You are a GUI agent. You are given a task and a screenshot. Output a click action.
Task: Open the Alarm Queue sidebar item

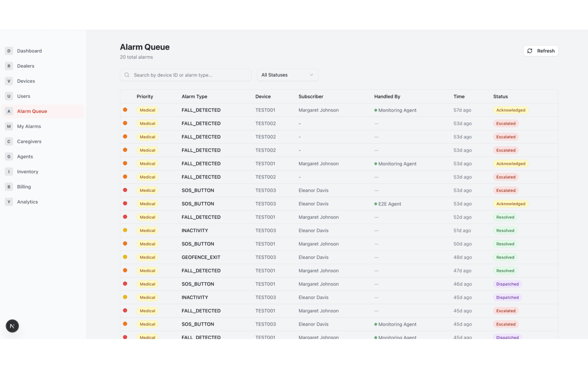pyautogui.click(x=43, y=111)
